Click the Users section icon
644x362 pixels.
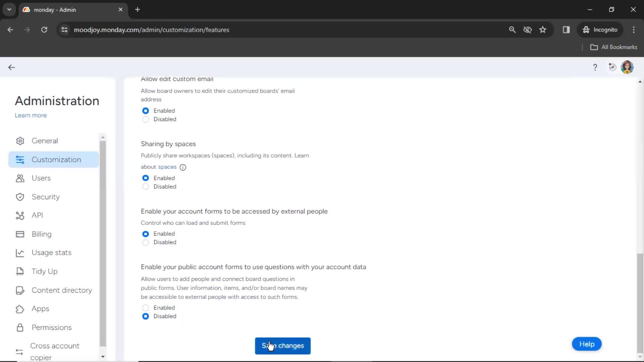pos(20,178)
